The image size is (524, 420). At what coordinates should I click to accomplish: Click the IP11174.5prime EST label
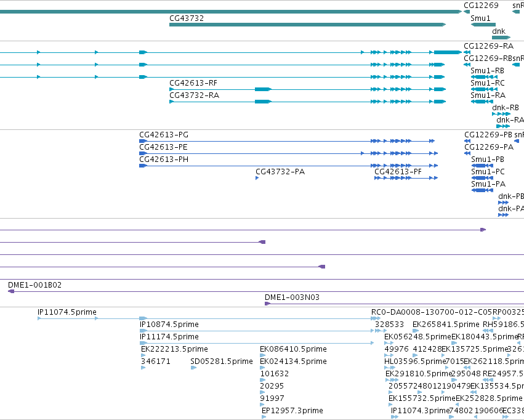point(169,337)
